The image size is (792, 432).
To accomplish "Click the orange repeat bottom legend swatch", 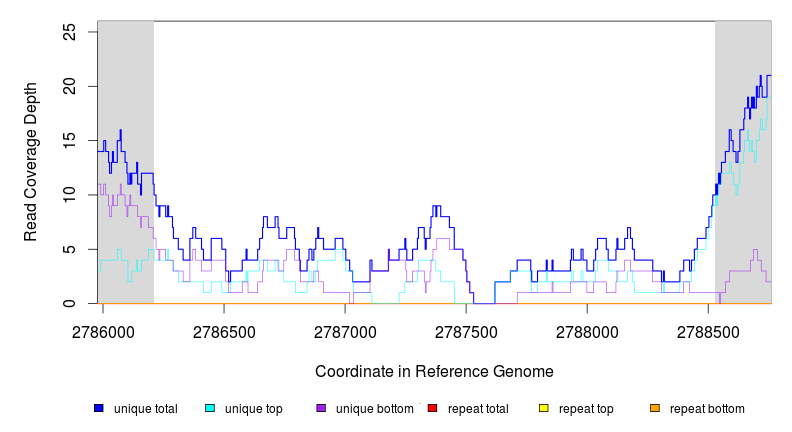I will pos(655,409).
